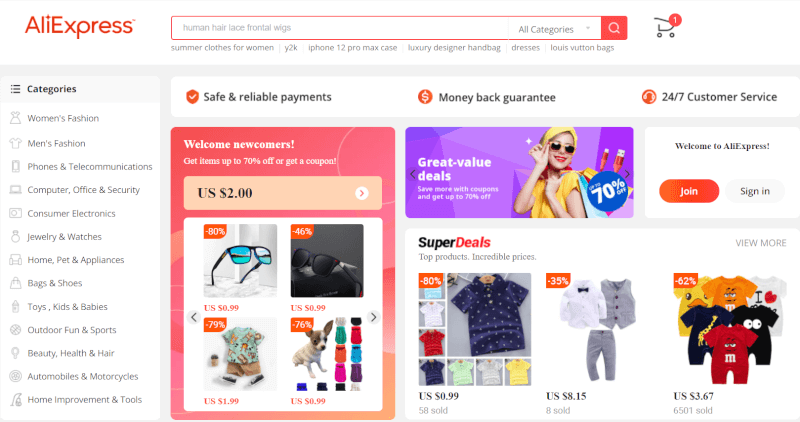Viewport: 800px width, 422px height.
Task: Click in the search input field
Action: [x=340, y=28]
